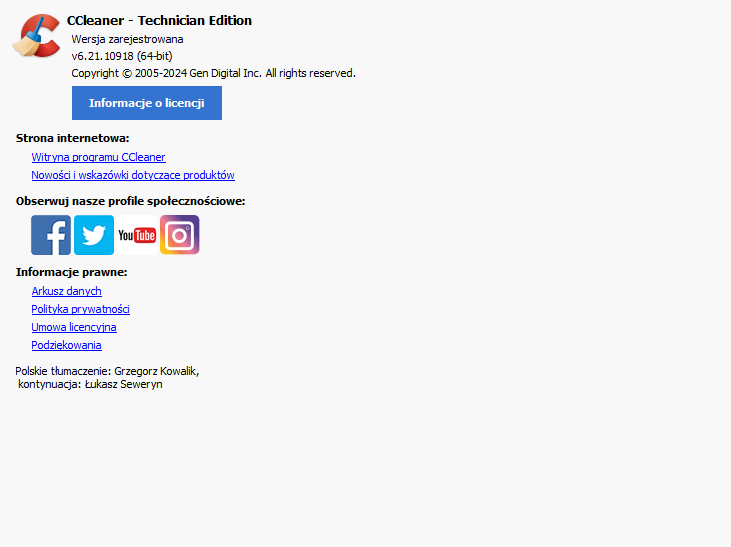This screenshot has height=547, width=731.
Task: Open Nowości i wskazówki dotyczące produktów link
Action: (133, 175)
